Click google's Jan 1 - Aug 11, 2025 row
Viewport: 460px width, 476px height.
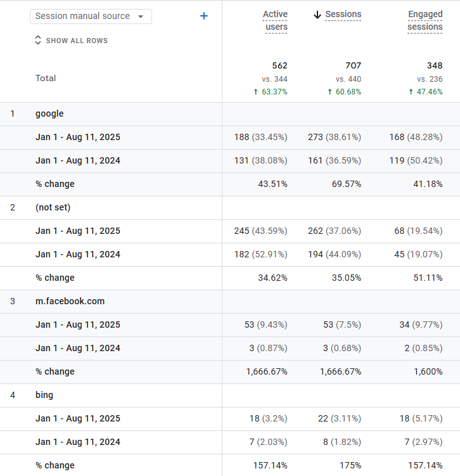point(77,138)
